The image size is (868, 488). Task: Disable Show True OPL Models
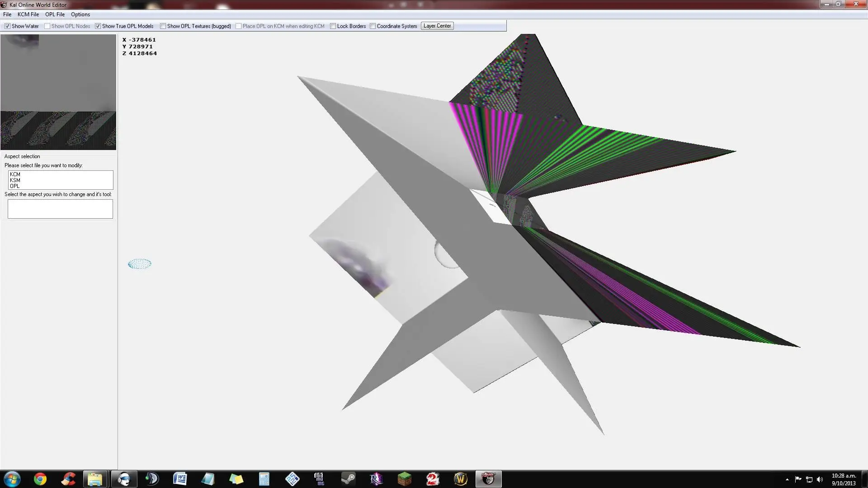coord(98,26)
